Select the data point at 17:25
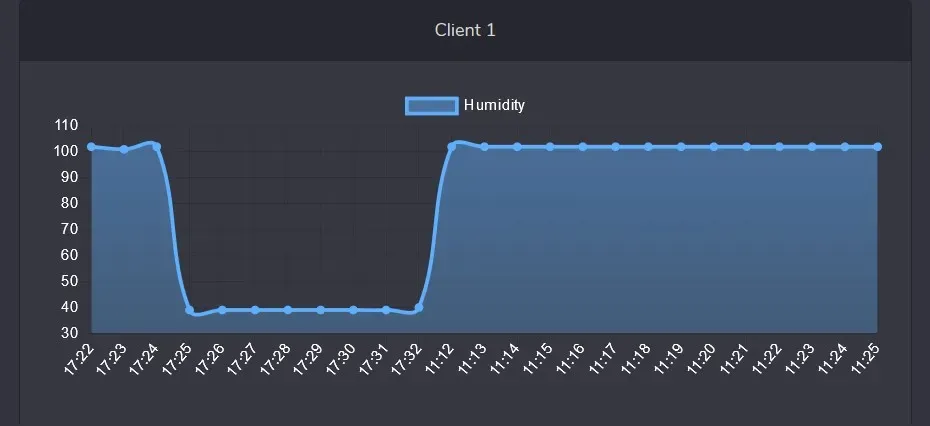930x426 pixels. click(x=189, y=310)
